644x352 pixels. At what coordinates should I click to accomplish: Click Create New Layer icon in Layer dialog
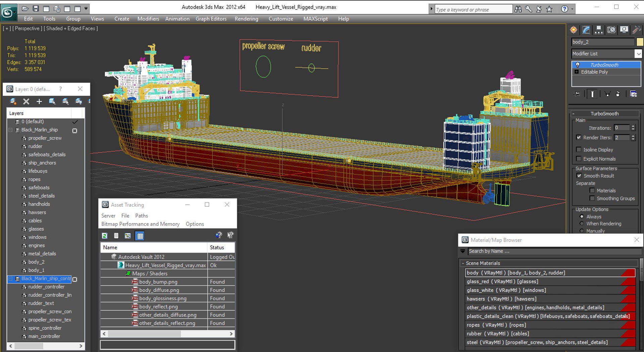coord(13,101)
